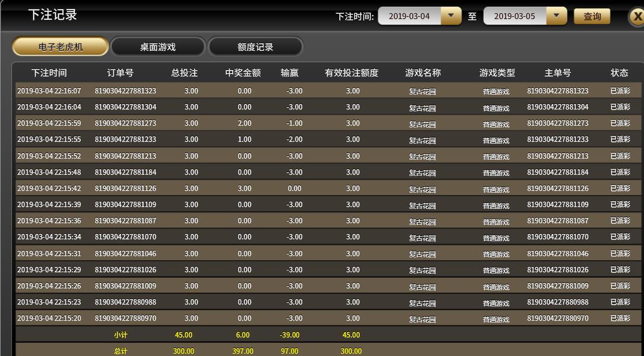Click the 2.00 winnings amount cell
This screenshot has height=356, width=644.
pyautogui.click(x=244, y=123)
